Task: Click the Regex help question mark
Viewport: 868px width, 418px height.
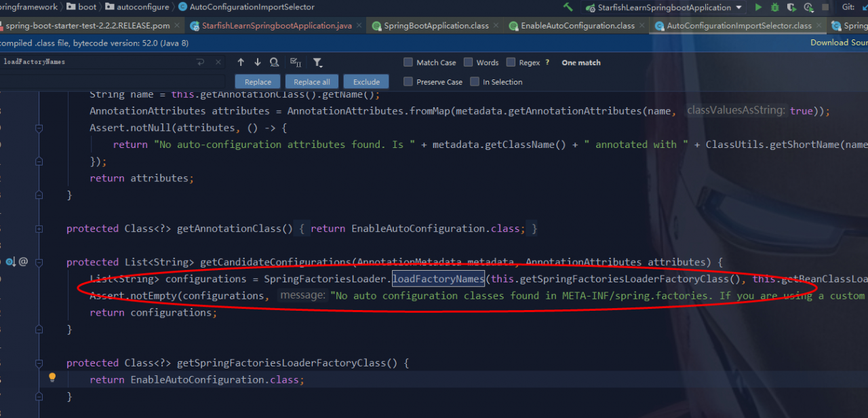Action: [x=547, y=62]
